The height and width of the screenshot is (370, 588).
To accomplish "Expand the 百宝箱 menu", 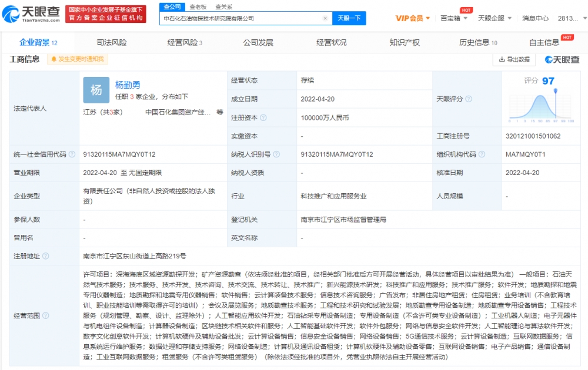I will 454,18.
